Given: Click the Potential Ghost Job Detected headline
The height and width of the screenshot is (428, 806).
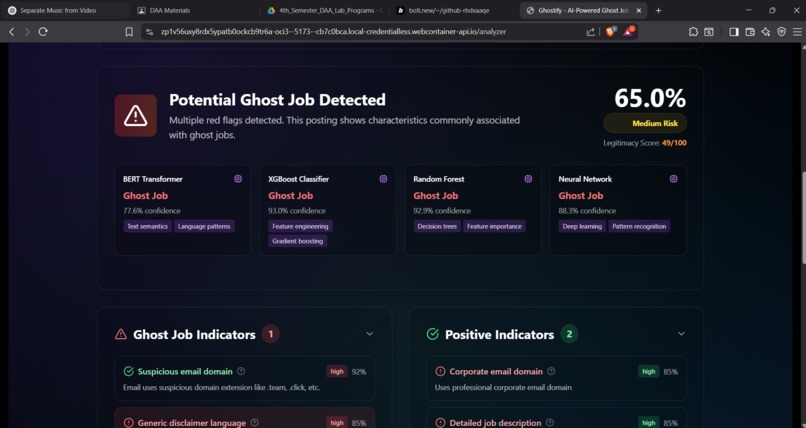Looking at the screenshot, I should pyautogui.click(x=278, y=100).
